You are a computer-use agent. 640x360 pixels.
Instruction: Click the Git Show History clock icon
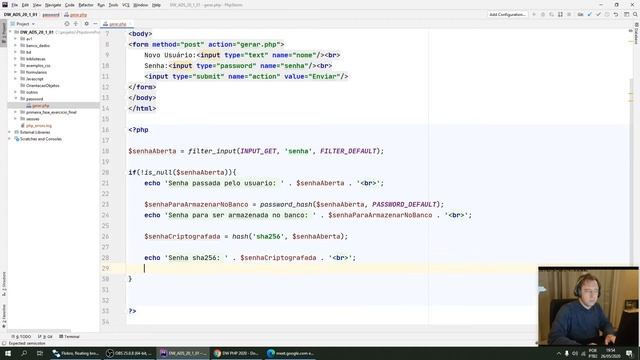pyautogui.click(x=607, y=14)
